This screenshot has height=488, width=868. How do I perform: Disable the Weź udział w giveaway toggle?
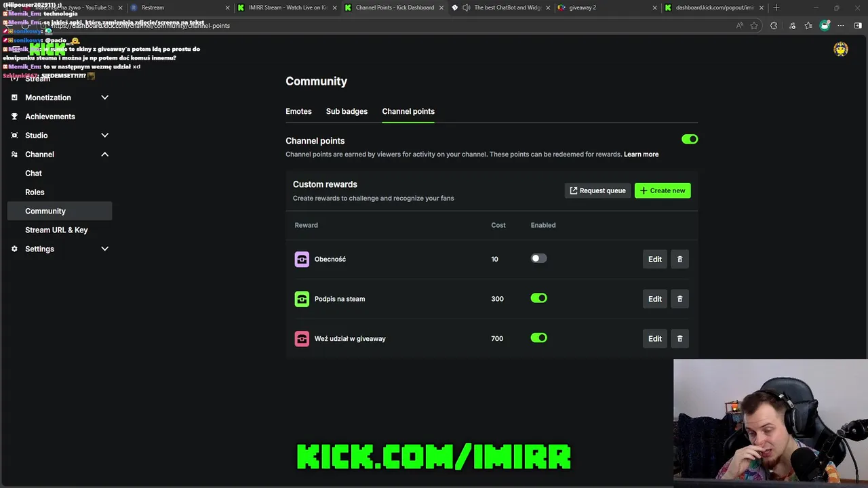click(x=538, y=338)
